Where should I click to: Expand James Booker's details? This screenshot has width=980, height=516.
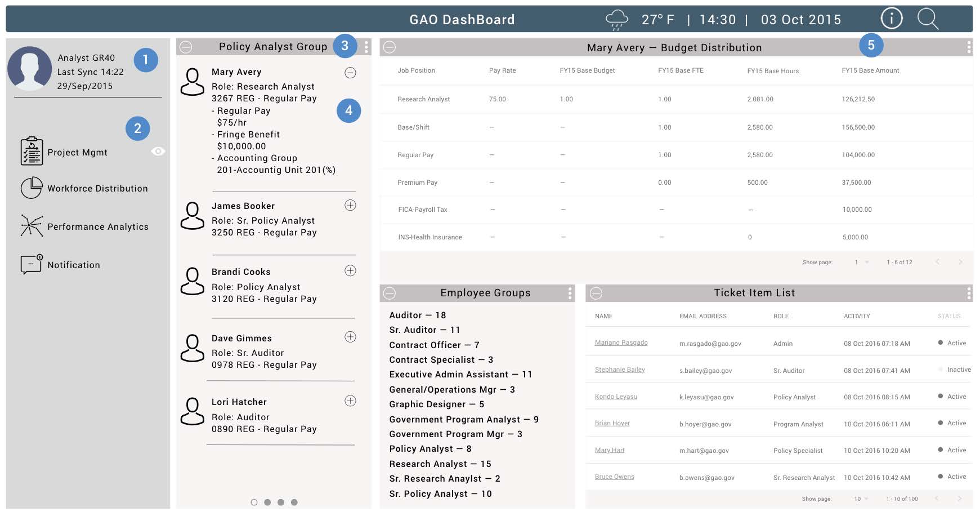(350, 206)
